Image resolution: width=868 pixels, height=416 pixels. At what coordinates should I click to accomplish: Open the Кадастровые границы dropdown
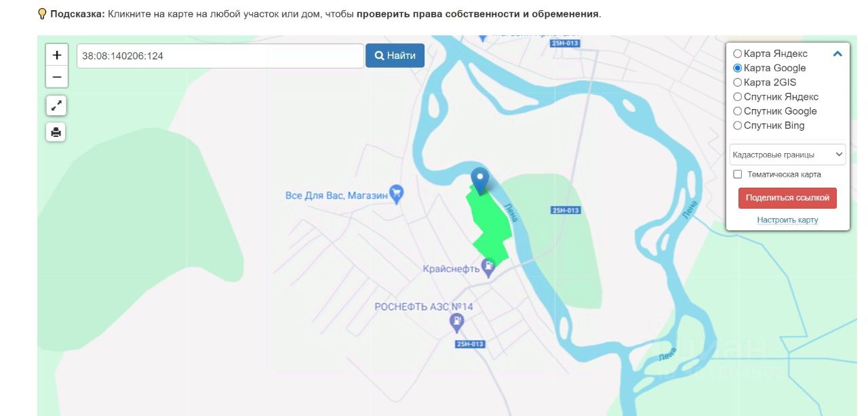(x=787, y=154)
